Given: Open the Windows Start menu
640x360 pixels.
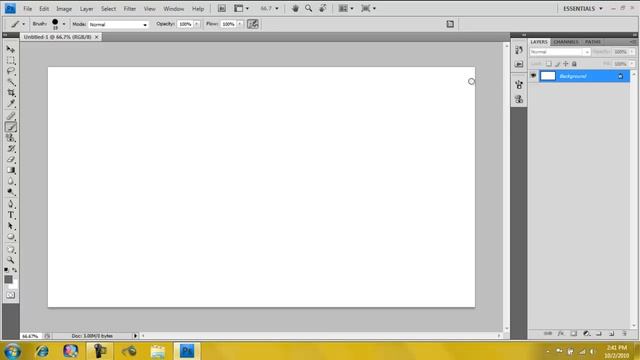Looking at the screenshot, I should (x=12, y=351).
